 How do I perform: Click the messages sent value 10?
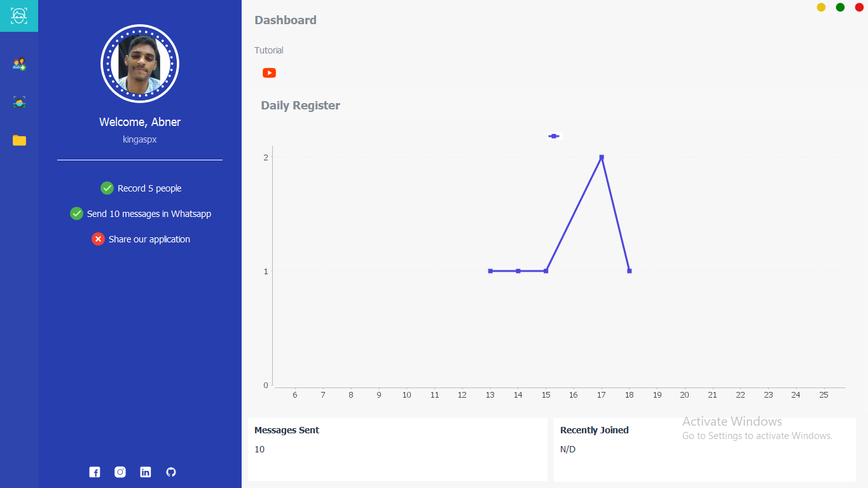coord(259,449)
